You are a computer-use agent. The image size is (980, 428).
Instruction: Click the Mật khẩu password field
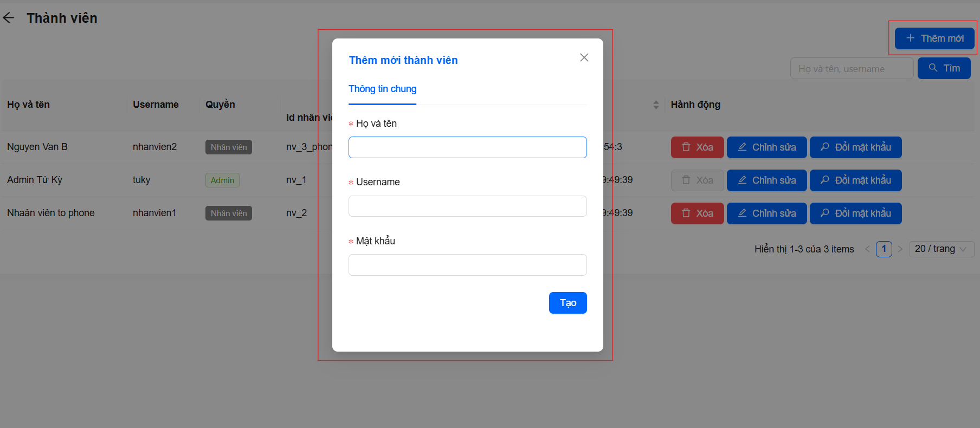coord(467,265)
